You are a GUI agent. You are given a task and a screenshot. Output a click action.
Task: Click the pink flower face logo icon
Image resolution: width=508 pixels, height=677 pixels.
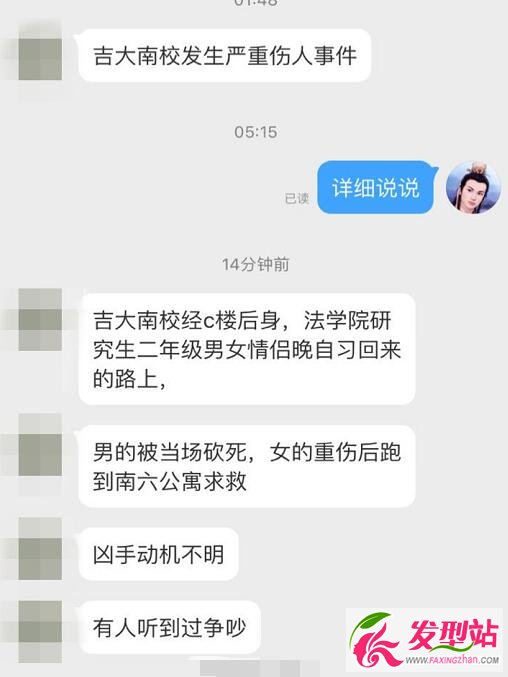click(375, 640)
